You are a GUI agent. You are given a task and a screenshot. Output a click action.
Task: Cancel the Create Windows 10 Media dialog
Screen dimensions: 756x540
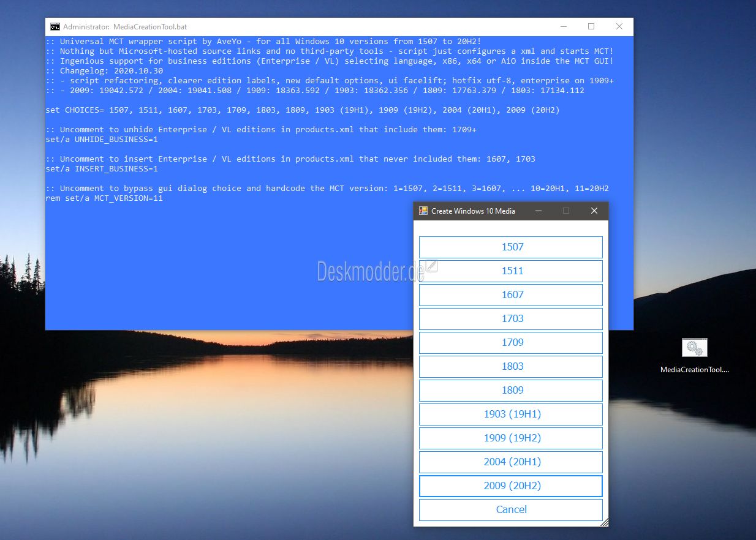(511, 510)
